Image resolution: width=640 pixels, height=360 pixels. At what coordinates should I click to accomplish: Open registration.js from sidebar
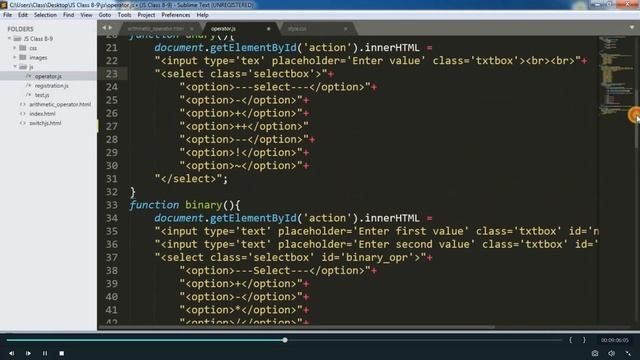coord(51,86)
